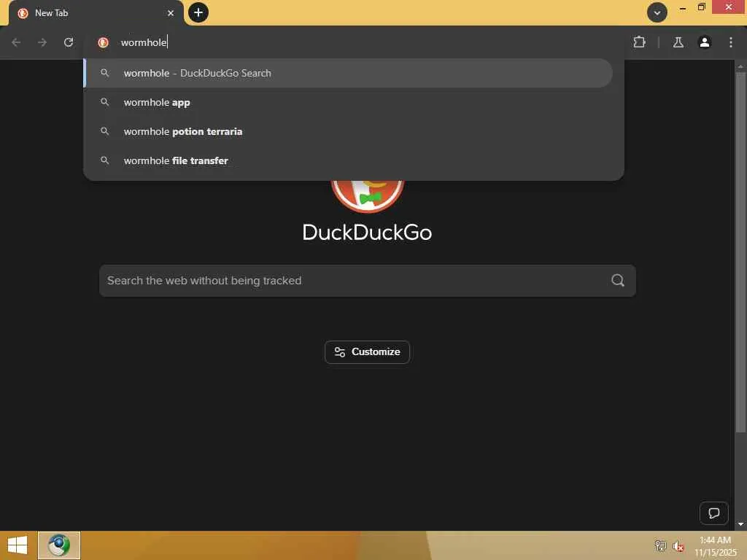Choose the 'wormhole - DuckDuckGo Search' suggestion

(x=349, y=73)
